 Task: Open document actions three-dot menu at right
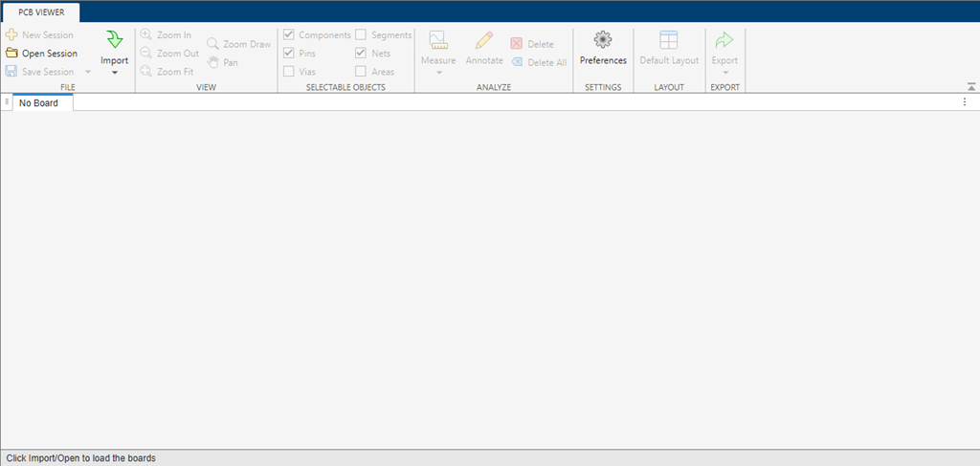pos(965,102)
